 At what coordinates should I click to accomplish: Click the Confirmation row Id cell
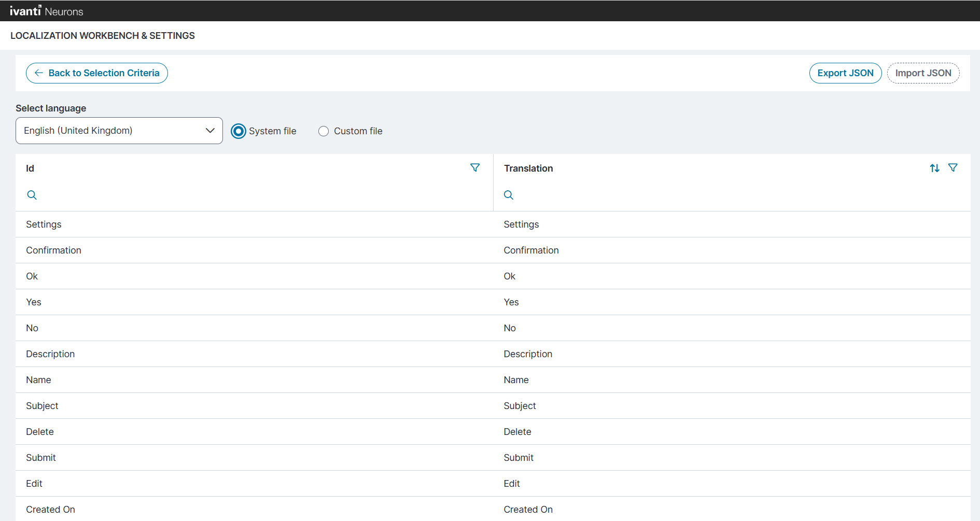pos(54,250)
